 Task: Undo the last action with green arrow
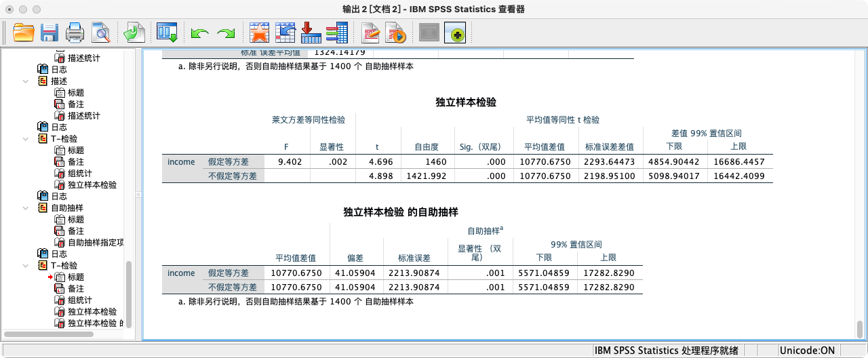coord(199,33)
